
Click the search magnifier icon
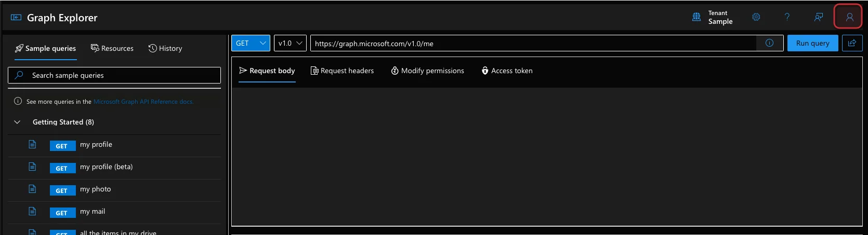coord(19,75)
